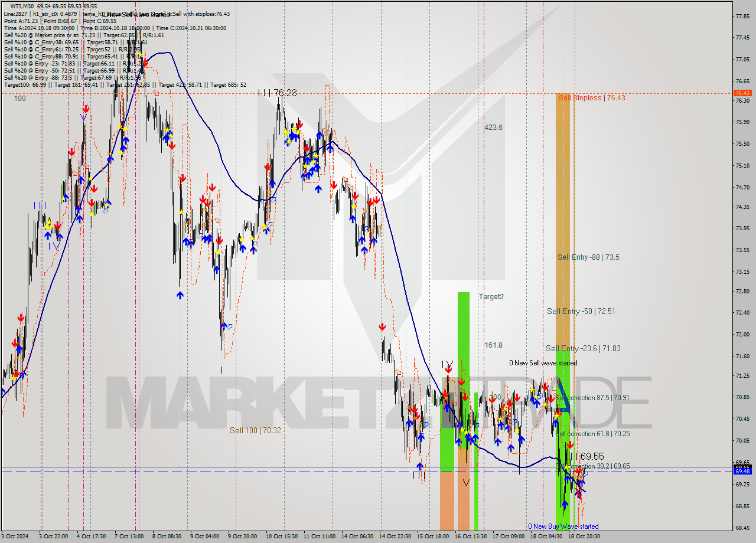Image resolution: width=756 pixels, height=543 pixels.
Task: Select the '4 Oct 17:30' time axis label
Action: pyautogui.click(x=91, y=537)
